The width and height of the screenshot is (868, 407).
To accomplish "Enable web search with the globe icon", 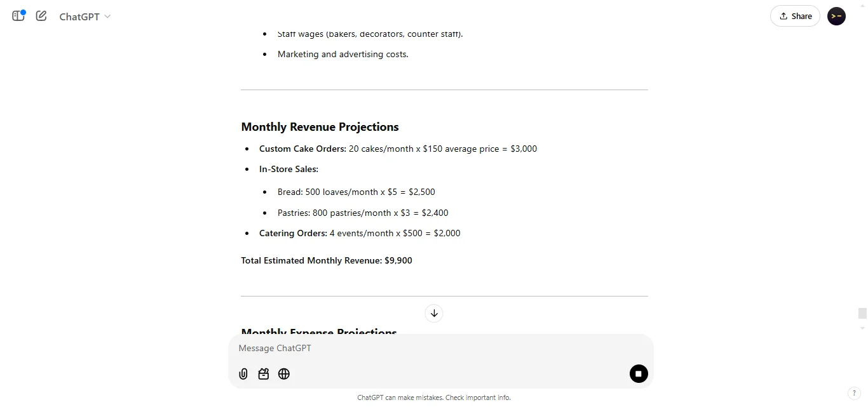I will [284, 374].
